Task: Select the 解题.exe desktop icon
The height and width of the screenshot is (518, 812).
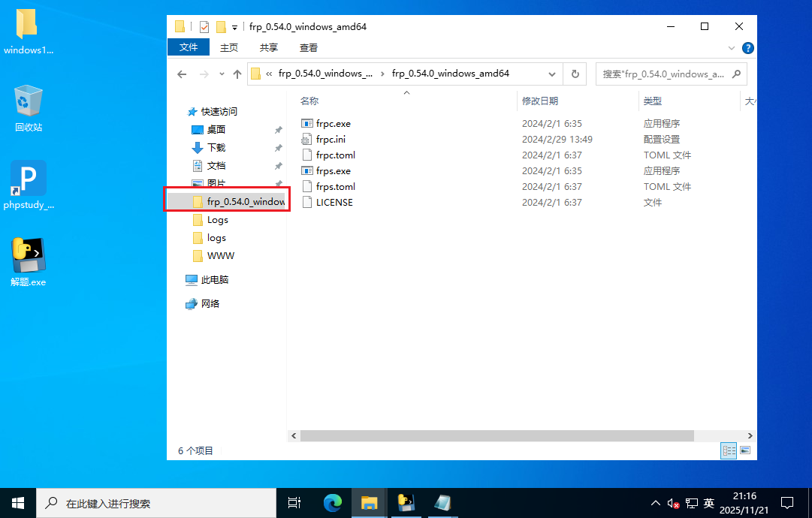Action: point(29,263)
